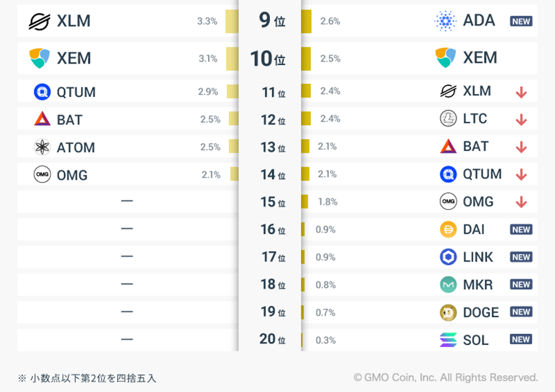The width and height of the screenshot is (555, 392).
Task: Click the yellow 3.3% bar for XLM
Action: pyautogui.click(x=232, y=21)
